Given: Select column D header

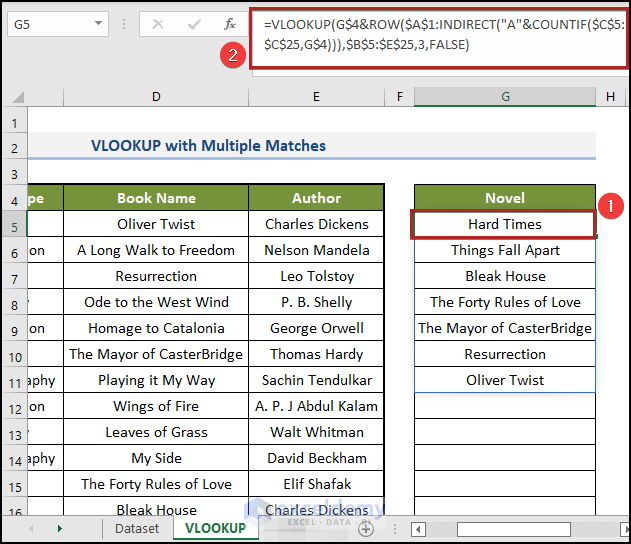Looking at the screenshot, I should tap(156, 97).
